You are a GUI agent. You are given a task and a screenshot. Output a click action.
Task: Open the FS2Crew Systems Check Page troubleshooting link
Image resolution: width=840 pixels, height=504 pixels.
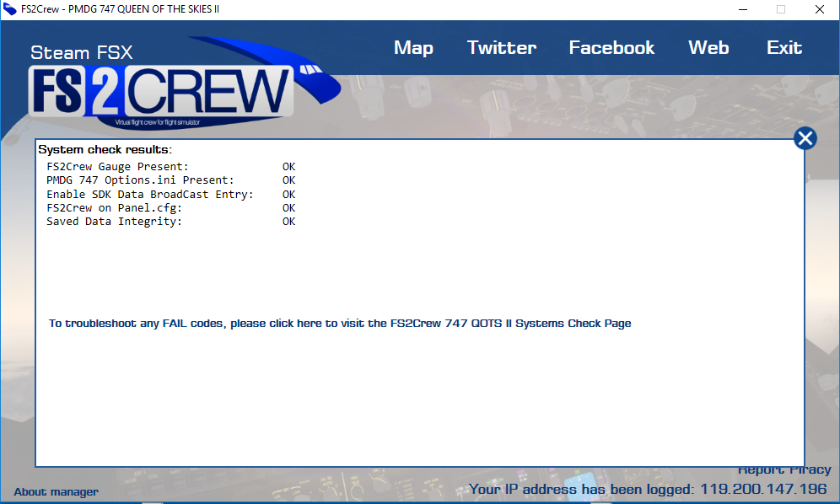(340, 324)
